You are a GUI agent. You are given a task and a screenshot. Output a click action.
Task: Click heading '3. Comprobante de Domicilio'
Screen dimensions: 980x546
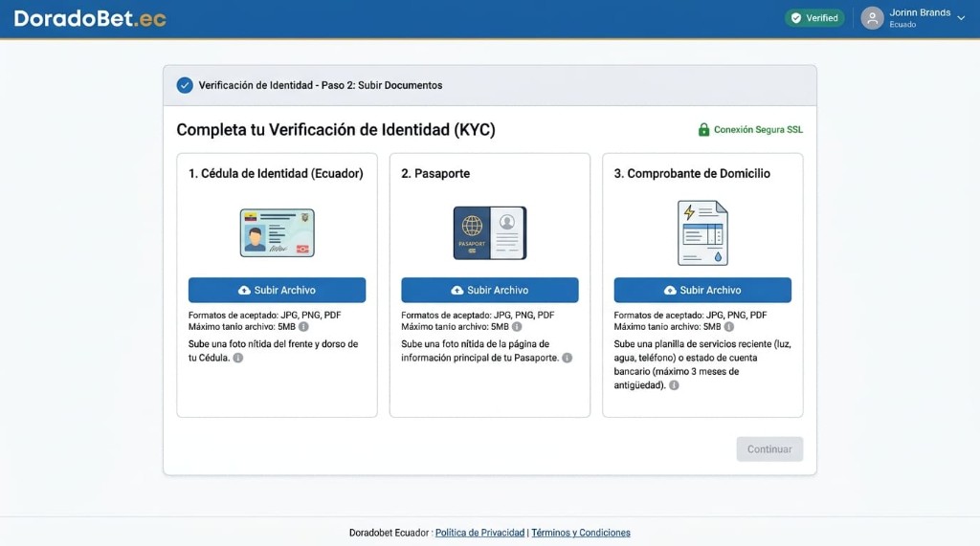pyautogui.click(x=692, y=174)
